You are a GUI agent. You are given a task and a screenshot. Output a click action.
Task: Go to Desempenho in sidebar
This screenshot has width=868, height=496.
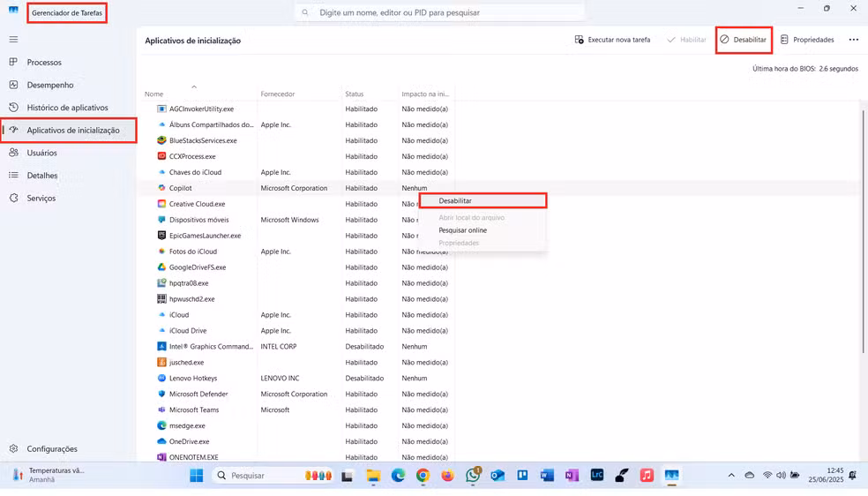[x=49, y=86]
